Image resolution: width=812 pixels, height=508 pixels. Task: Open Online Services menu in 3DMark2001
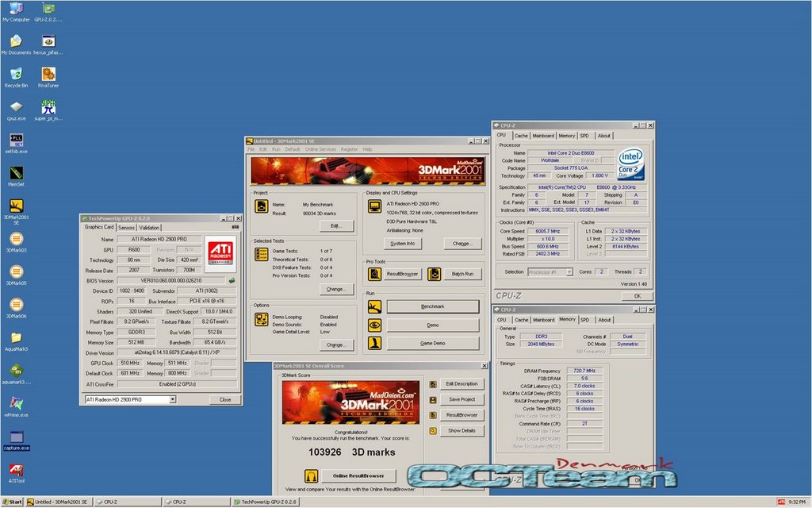[320, 149]
